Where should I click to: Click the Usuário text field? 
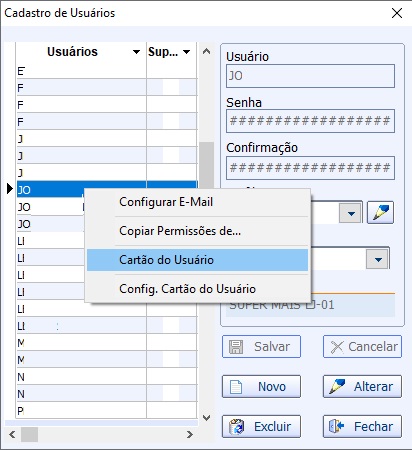(x=310, y=76)
